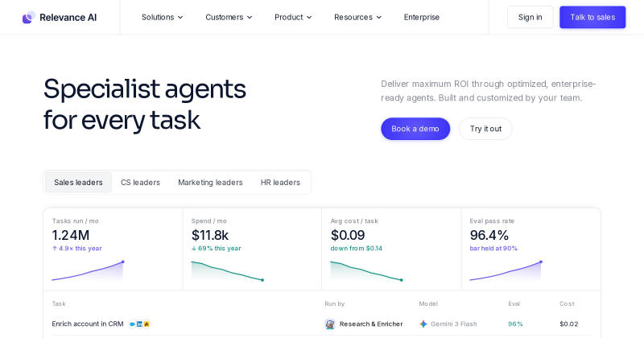Click the 'Specialist agents for every task' headline
The width and height of the screenshot is (644, 338).
click(x=145, y=105)
